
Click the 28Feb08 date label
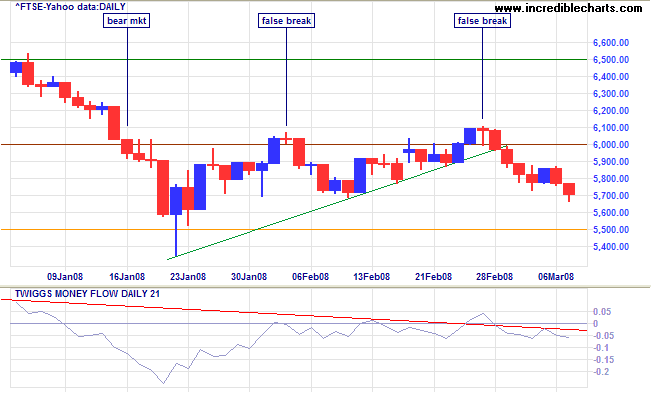(x=494, y=277)
